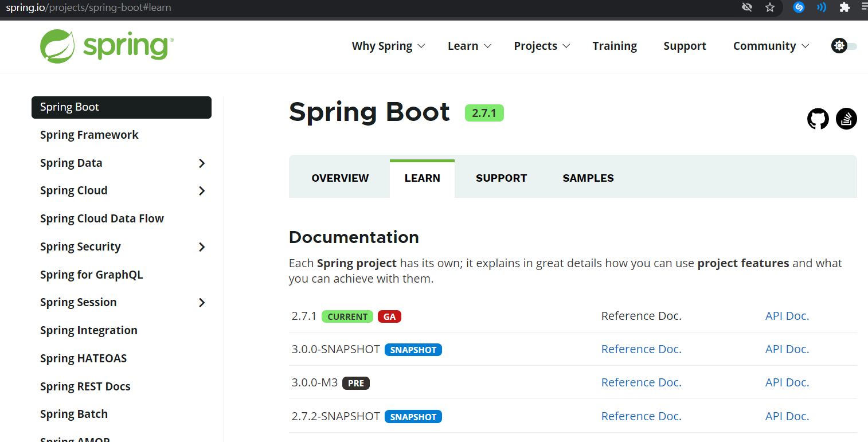Image resolution: width=868 pixels, height=442 pixels.
Task: Click the 2.7.1 version badge beside title
Action: coord(484,113)
